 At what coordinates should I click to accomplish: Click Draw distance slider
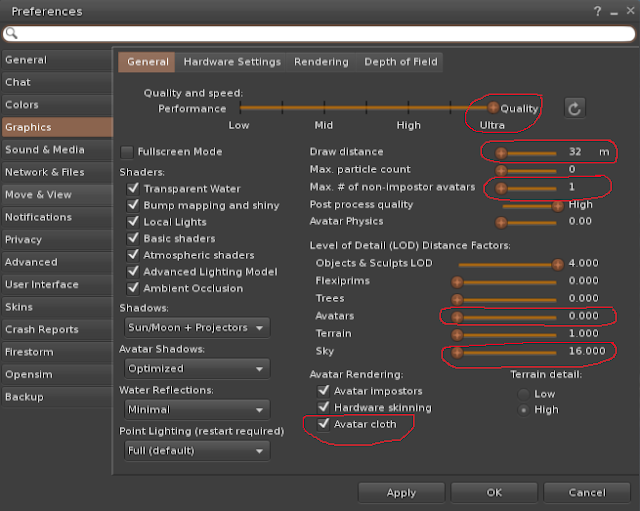(x=526, y=153)
